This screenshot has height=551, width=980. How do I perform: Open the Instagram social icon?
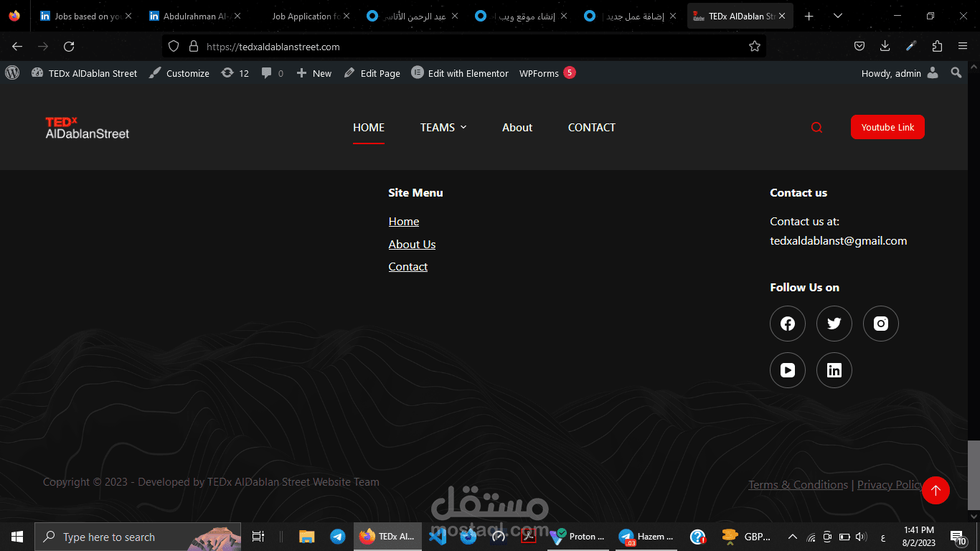(x=881, y=324)
